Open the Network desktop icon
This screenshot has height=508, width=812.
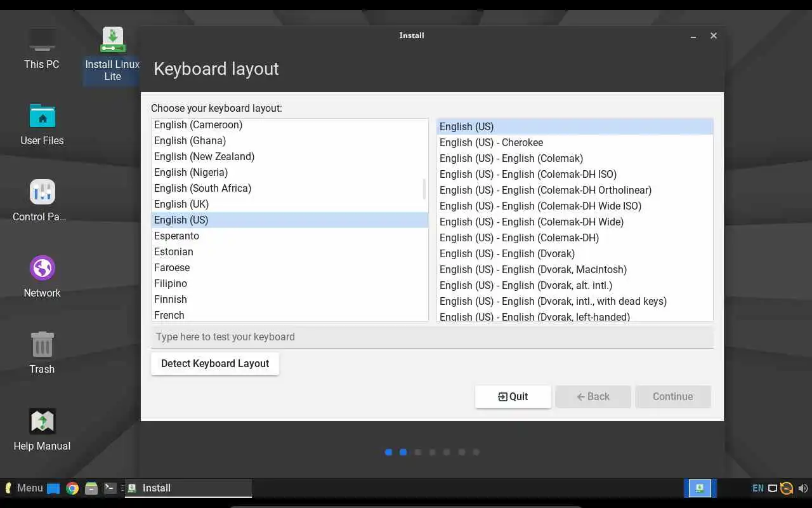[42, 277]
